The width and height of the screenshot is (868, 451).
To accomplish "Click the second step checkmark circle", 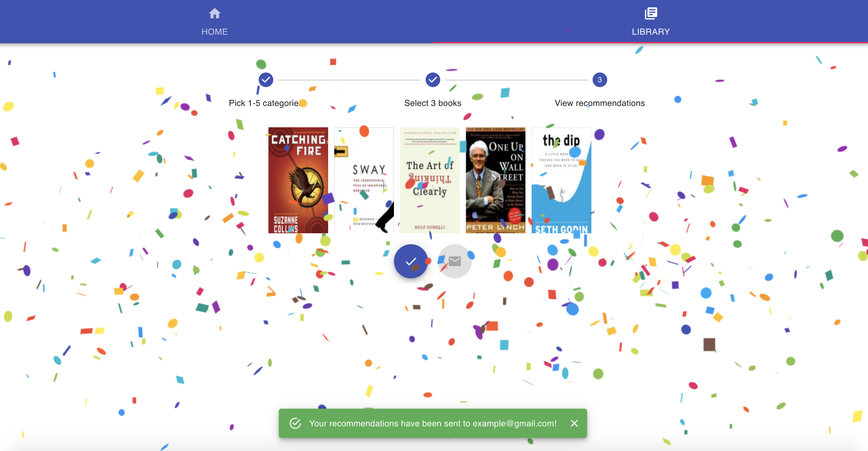I will tap(433, 80).
